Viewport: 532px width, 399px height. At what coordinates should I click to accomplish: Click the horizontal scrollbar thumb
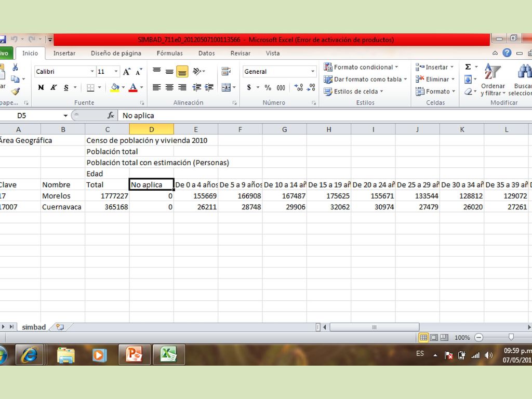pos(375,327)
